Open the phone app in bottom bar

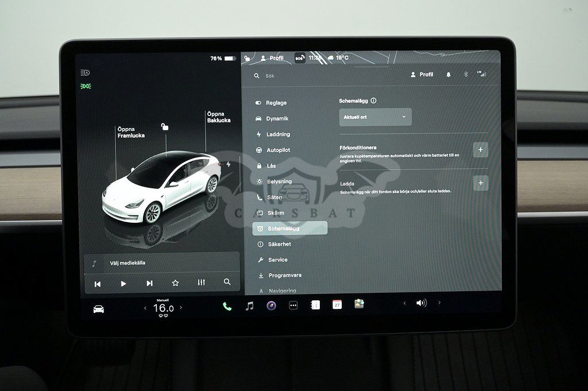227,306
